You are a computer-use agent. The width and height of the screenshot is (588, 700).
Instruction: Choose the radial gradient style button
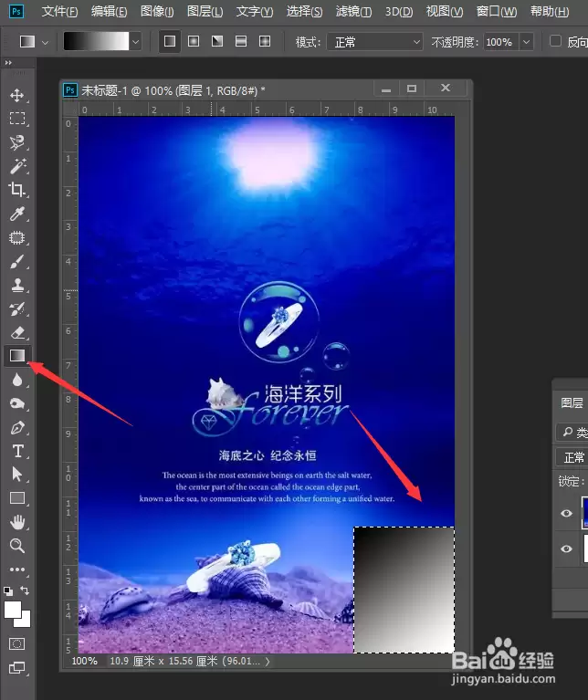point(194,41)
